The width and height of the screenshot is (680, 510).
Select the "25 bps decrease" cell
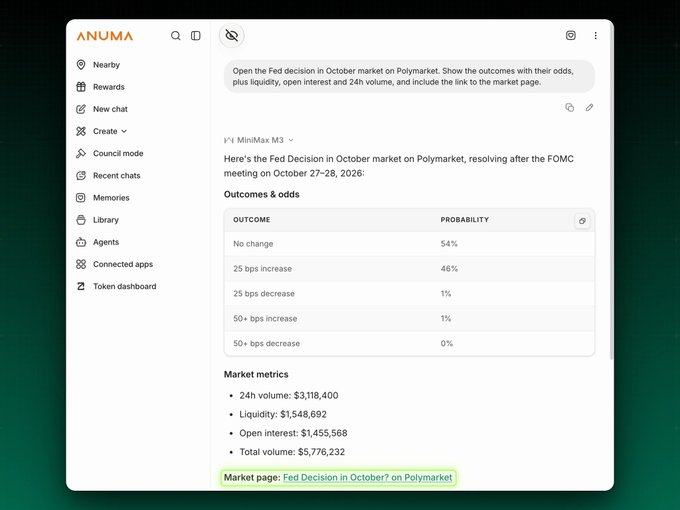(264, 294)
